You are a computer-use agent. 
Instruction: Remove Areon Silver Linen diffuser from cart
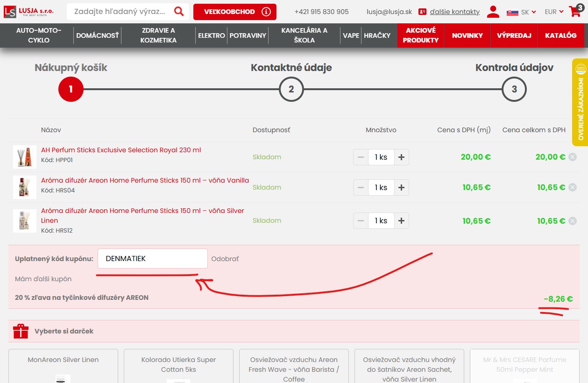click(573, 221)
